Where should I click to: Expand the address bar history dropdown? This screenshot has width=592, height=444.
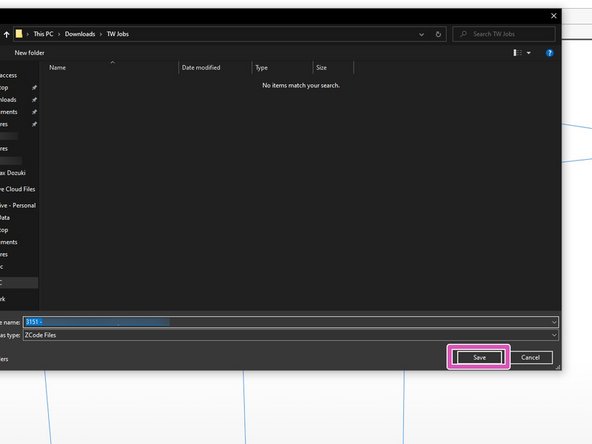(x=421, y=34)
